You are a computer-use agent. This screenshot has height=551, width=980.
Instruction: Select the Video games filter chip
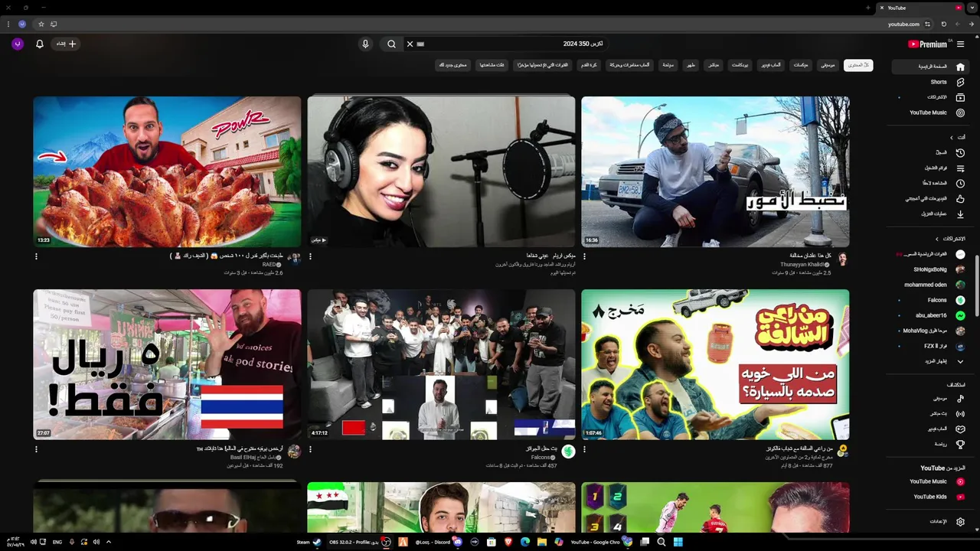coord(771,65)
